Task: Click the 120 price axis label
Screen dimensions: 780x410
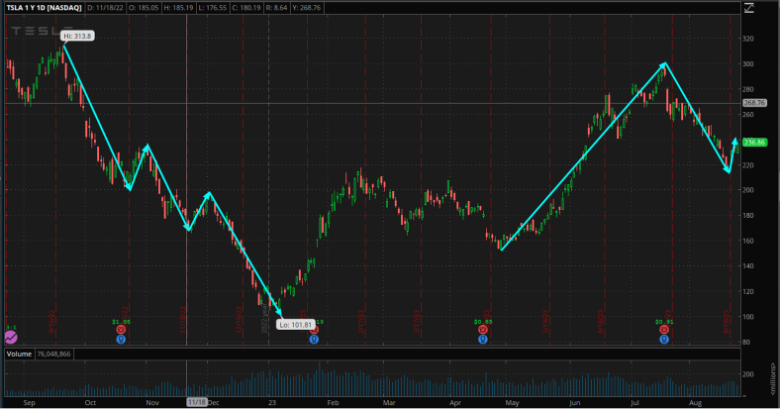Action: [748, 292]
